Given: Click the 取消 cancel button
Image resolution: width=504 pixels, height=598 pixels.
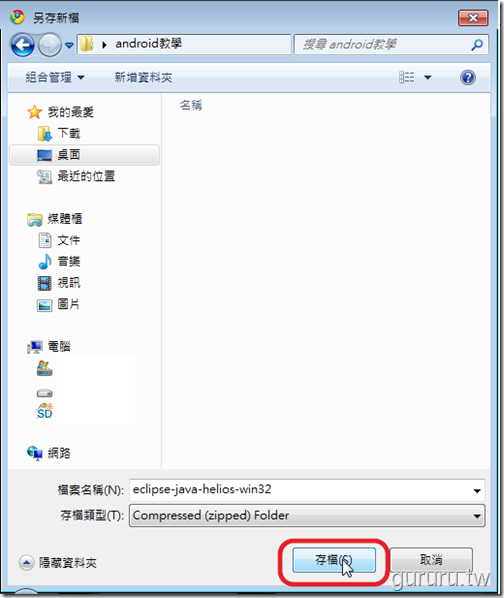Looking at the screenshot, I should (x=431, y=560).
